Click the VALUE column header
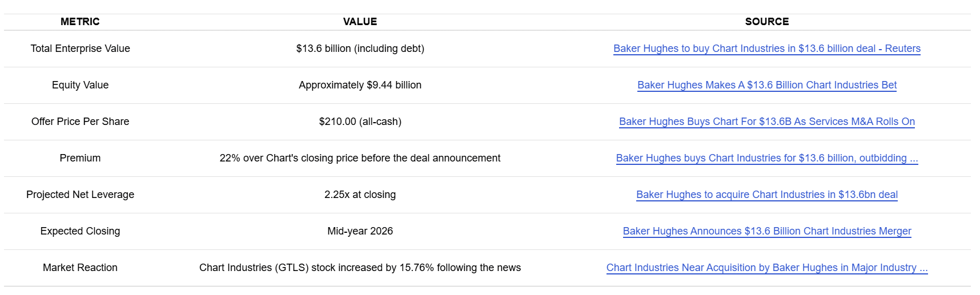 coord(360,22)
